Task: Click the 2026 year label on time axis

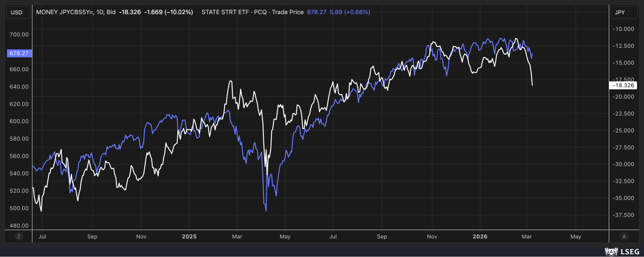Action: [x=480, y=236]
